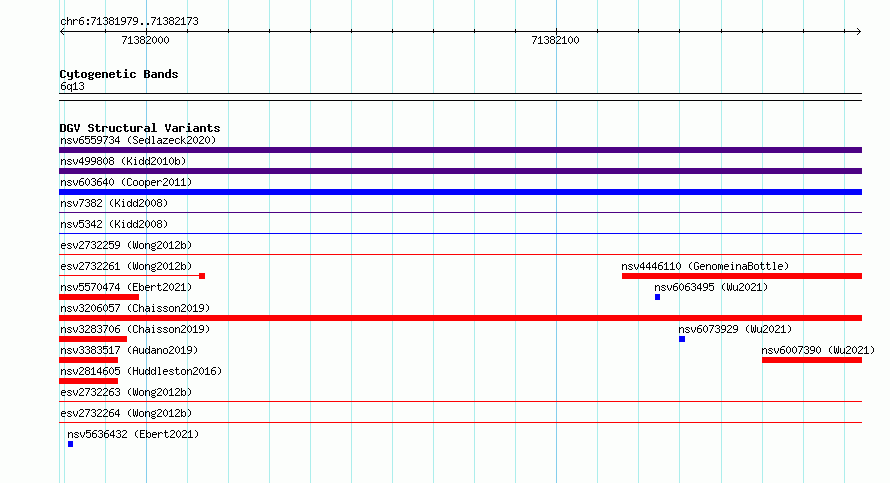Open esv2732259 (Wong2012b) variant label

pos(126,245)
